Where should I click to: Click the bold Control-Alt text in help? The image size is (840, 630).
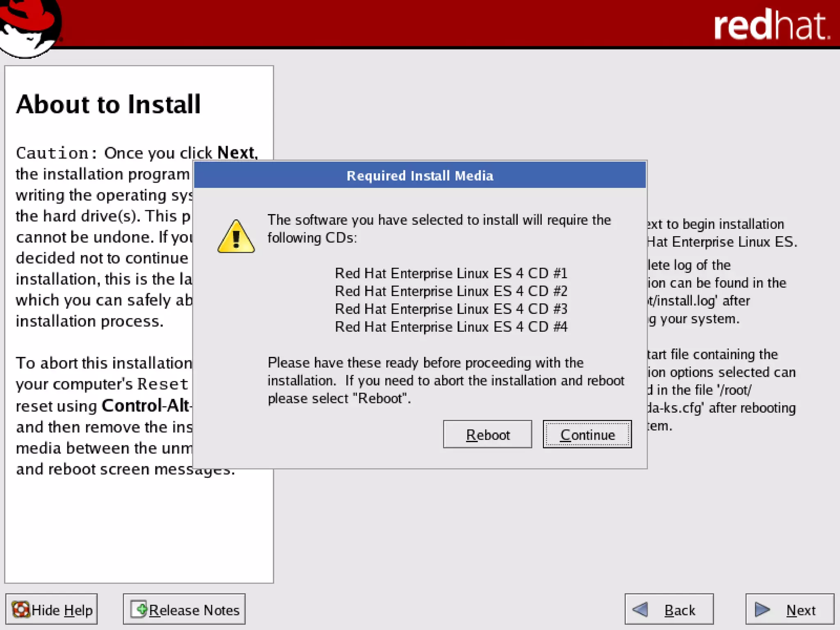coord(146,406)
